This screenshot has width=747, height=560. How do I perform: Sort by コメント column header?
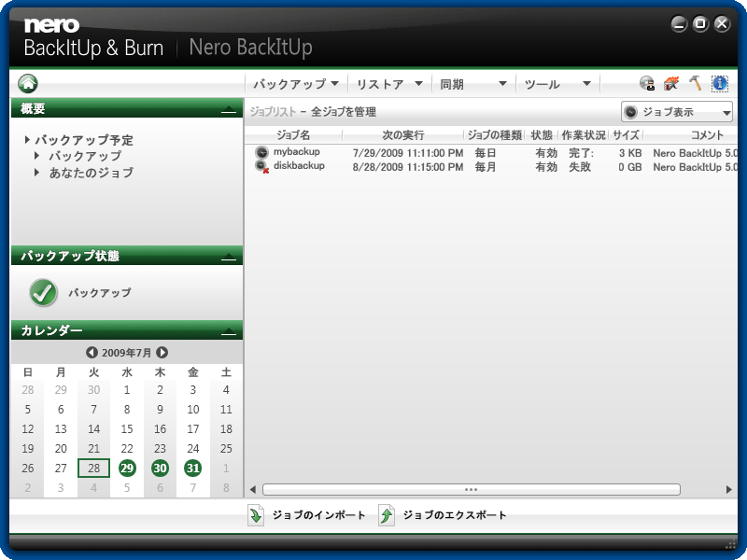(x=707, y=134)
